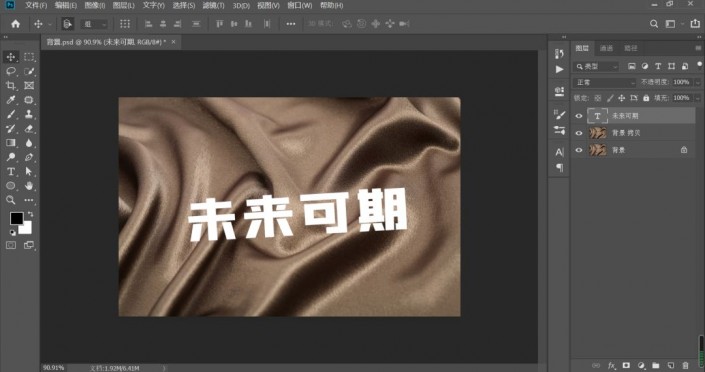Image resolution: width=705 pixels, height=372 pixels.
Task: Open the 编辑(E) menu
Action: [x=66, y=5]
